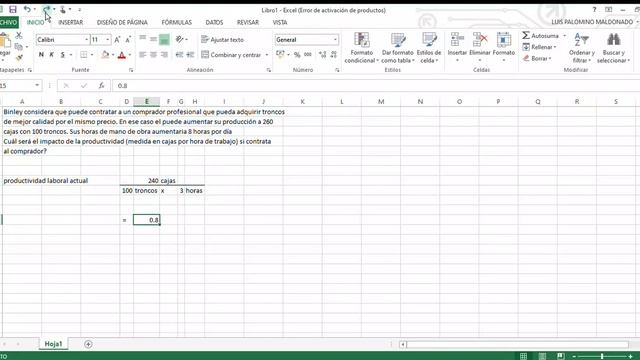Image resolution: width=640 pixels, height=360 pixels.
Task: Decrease decimal places
Action: [x=333, y=55]
